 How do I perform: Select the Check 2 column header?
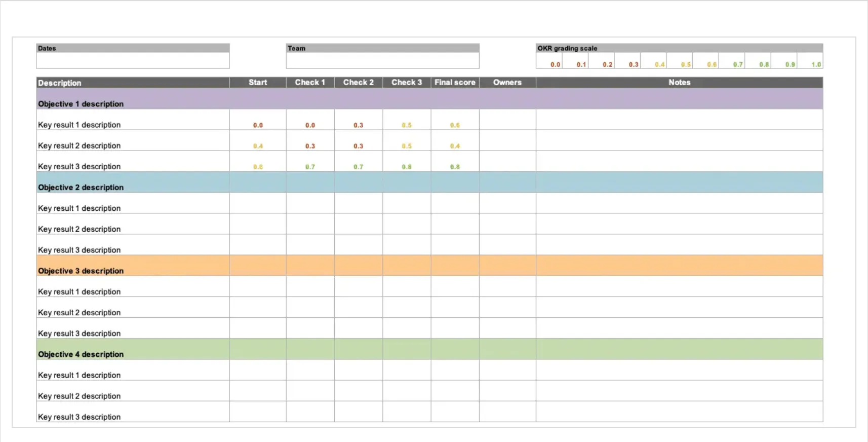click(x=359, y=82)
